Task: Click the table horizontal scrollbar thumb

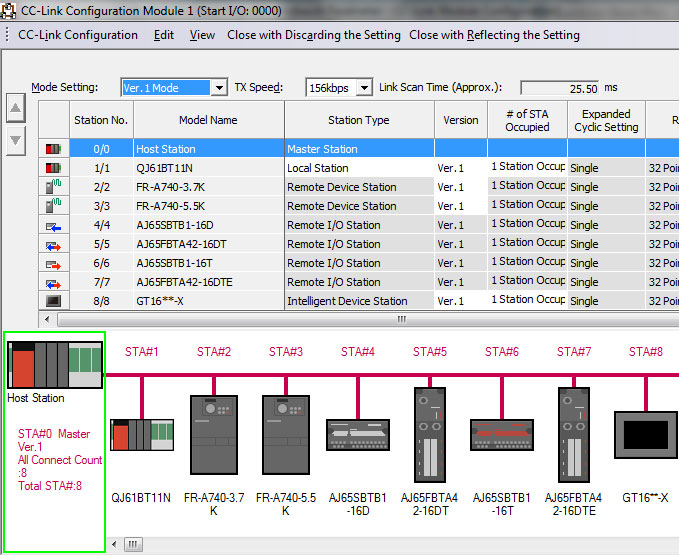Action: (401, 320)
